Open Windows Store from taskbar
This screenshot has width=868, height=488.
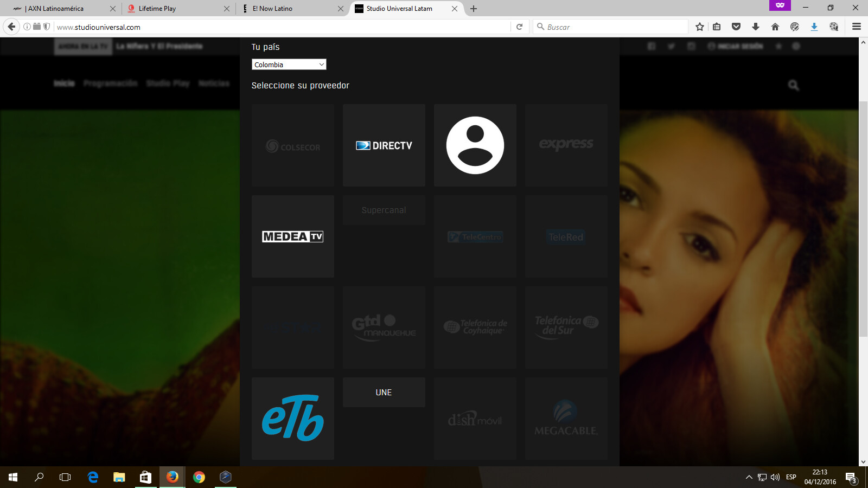[x=145, y=477]
